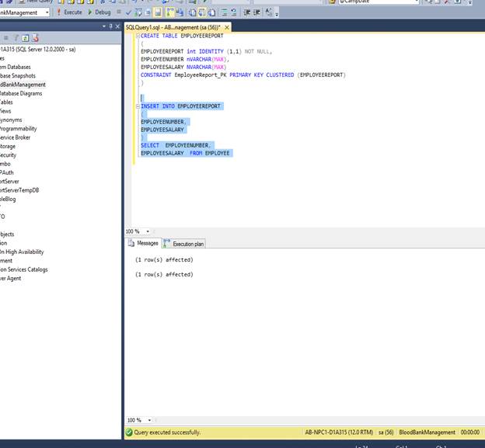Close the Object Explorer panel
This screenshot has width=485, height=448.
[x=117, y=26]
